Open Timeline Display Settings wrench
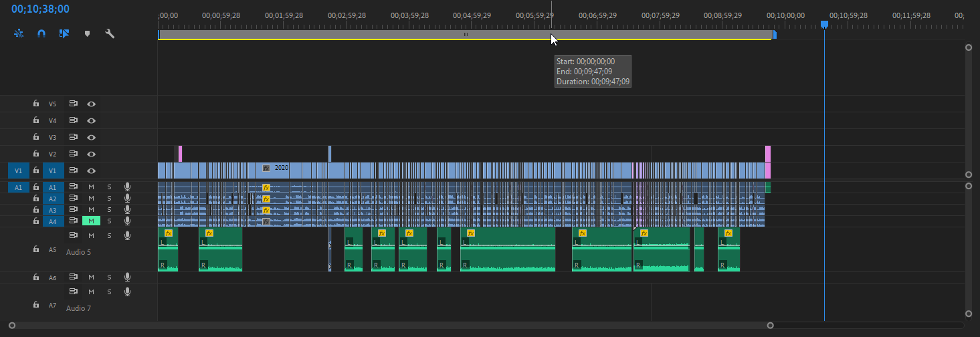The image size is (980, 337). [x=110, y=33]
